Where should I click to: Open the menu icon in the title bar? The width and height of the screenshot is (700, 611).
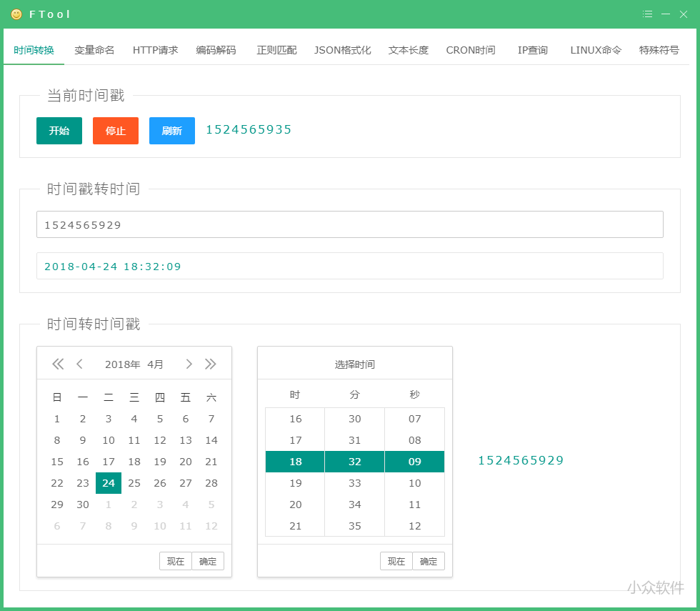point(648,14)
